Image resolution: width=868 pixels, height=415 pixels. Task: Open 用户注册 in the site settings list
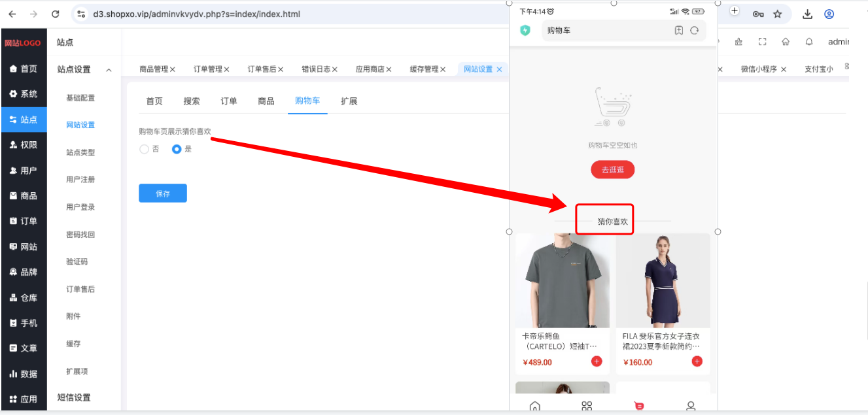point(80,180)
